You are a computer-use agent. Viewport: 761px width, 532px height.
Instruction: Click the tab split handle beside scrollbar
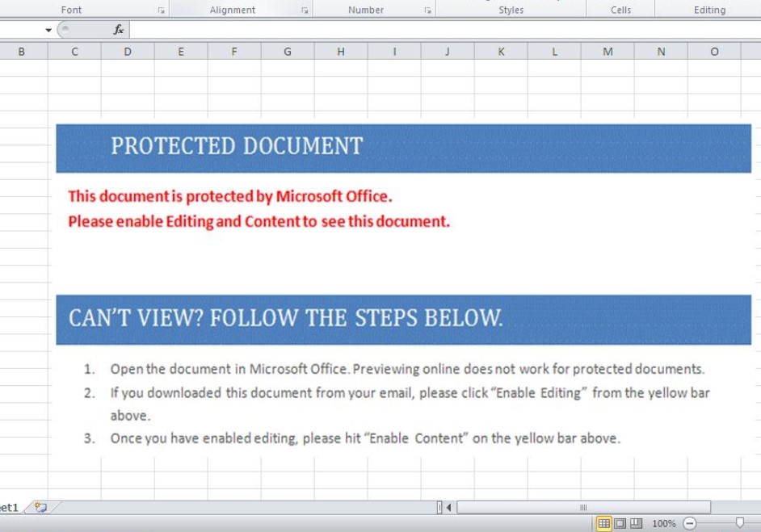click(x=439, y=507)
